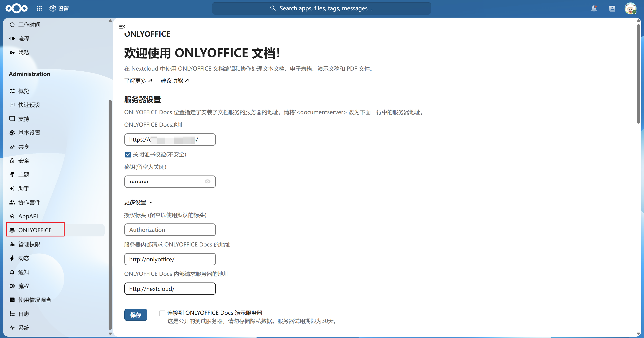The width and height of the screenshot is (644, 338).
Task: Click the main content vertical scrollbar
Action: tap(639, 74)
